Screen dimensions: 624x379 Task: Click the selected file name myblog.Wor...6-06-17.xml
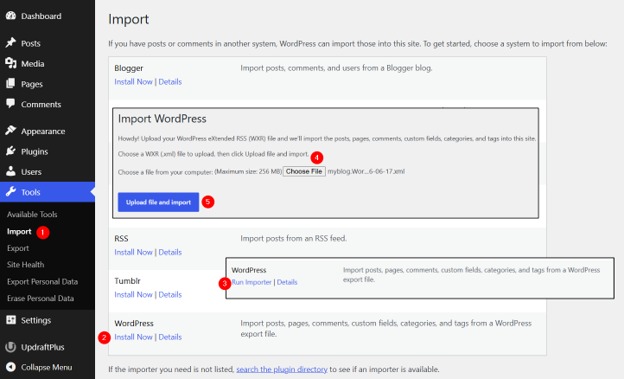(x=366, y=172)
